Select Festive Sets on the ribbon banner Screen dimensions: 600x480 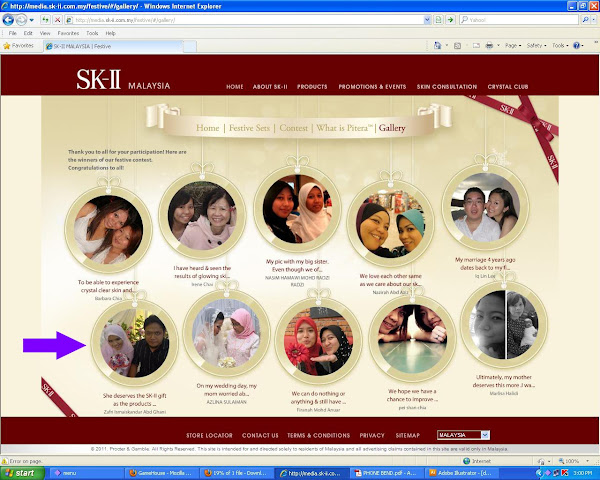[x=249, y=128]
